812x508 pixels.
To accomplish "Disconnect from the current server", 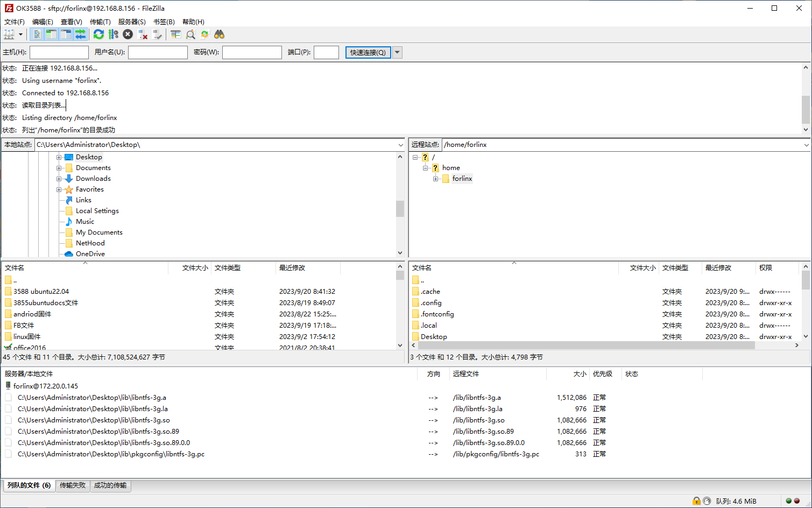I will tap(143, 34).
